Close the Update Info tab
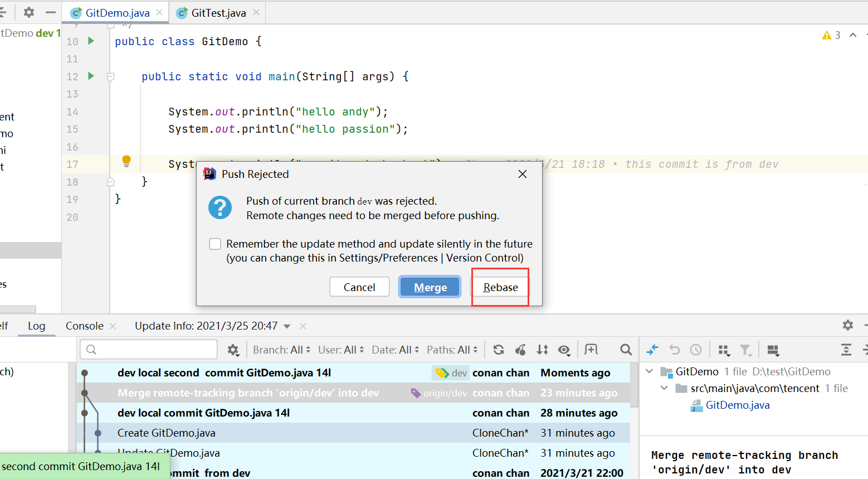This screenshot has width=868, height=479. tap(303, 326)
